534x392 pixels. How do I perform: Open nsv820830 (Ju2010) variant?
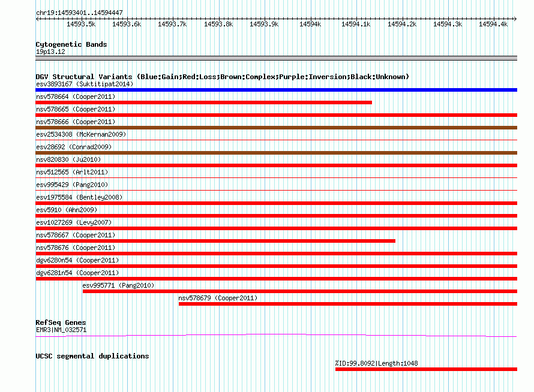(68, 159)
